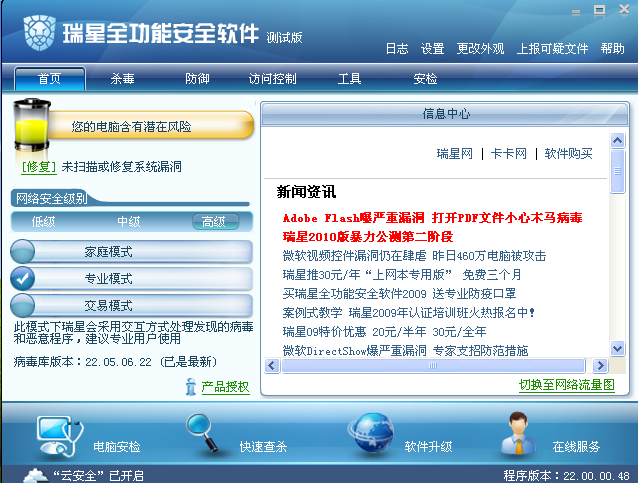Click the battery risk status icon
Viewport: 638px width, 483px height.
click(x=31, y=125)
